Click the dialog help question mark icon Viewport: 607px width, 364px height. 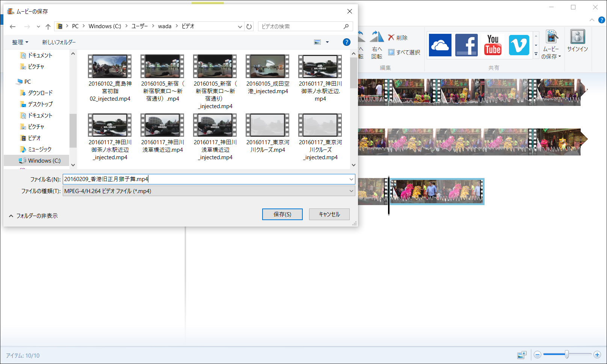(x=346, y=42)
